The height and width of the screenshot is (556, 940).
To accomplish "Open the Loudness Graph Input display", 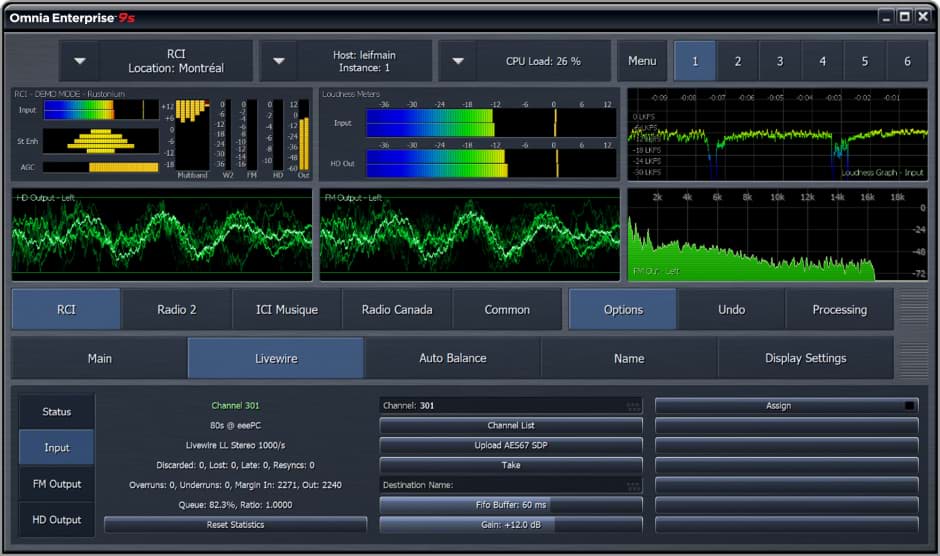I will coord(777,135).
